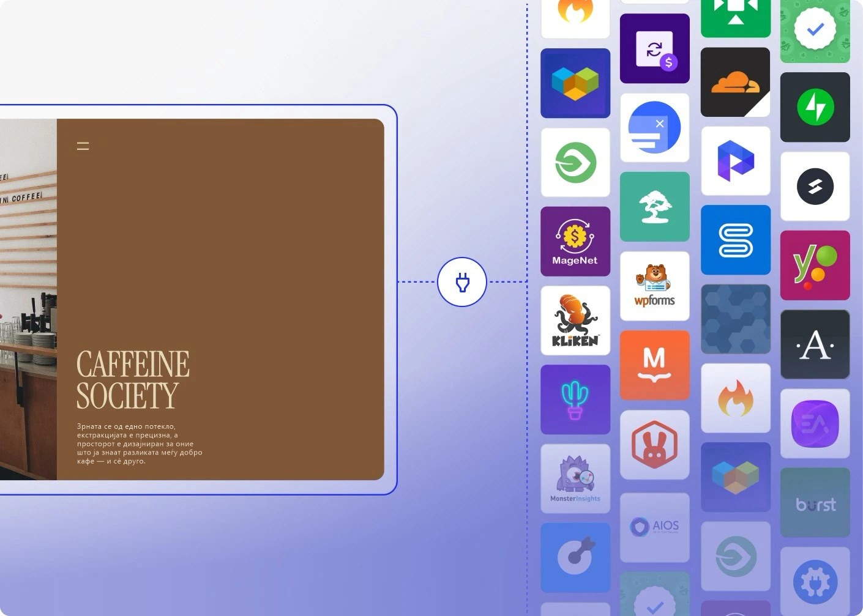
Task: Open the blue S paperclip icon
Action: 735,240
